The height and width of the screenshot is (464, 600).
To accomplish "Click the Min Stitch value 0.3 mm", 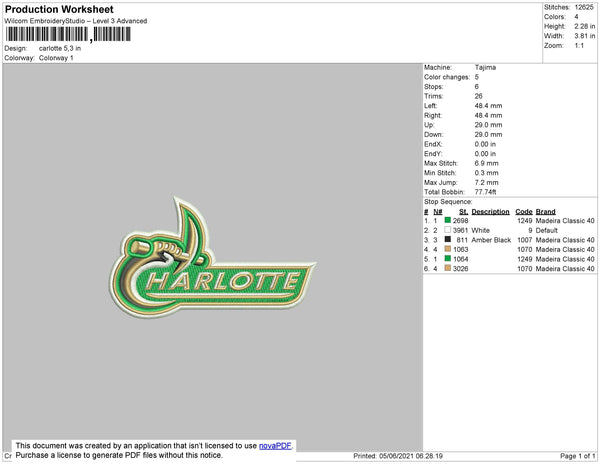I will [486, 173].
